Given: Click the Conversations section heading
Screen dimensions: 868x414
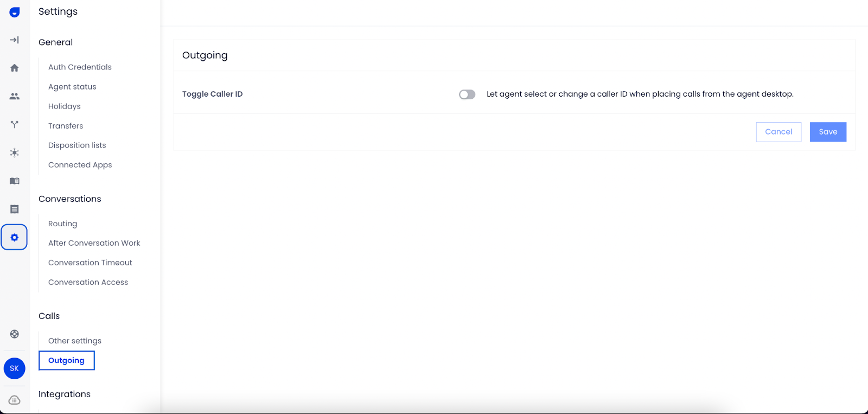Looking at the screenshot, I should (70, 199).
